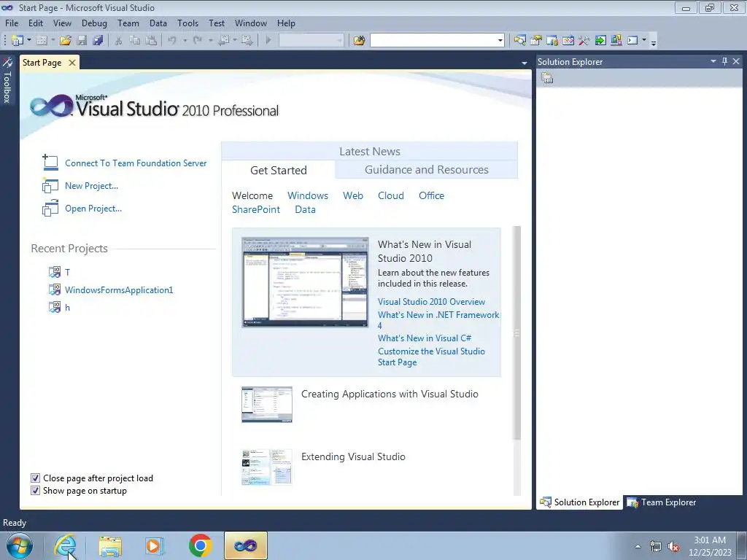747x560 pixels.
Task: Launch Internet Explorer from the taskbar
Action: click(65, 545)
